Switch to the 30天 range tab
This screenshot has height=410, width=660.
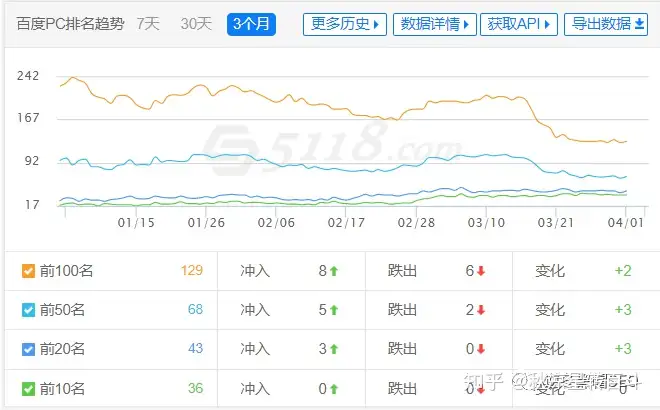point(196,24)
